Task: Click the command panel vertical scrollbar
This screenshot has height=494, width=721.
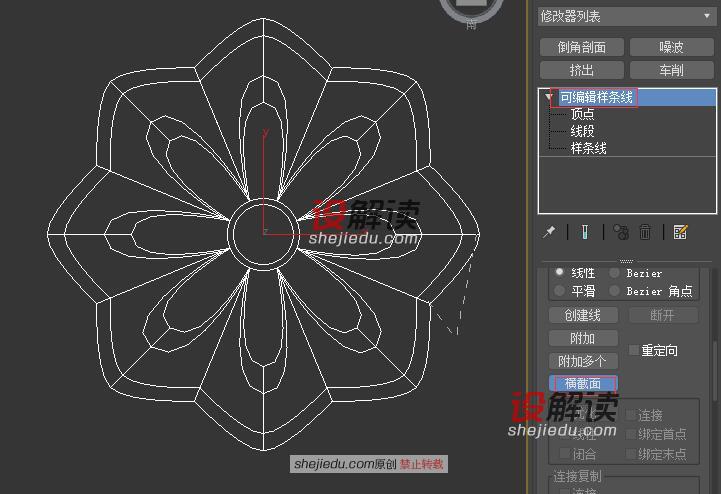Action: click(715, 373)
